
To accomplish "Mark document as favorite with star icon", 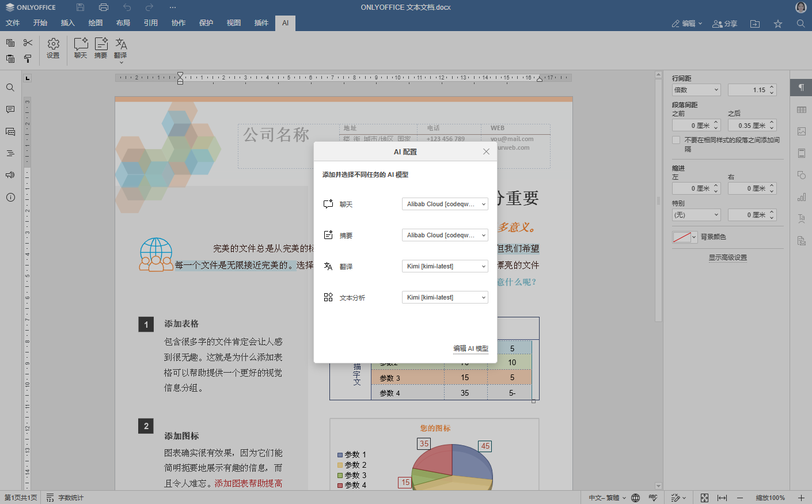I will pyautogui.click(x=778, y=24).
